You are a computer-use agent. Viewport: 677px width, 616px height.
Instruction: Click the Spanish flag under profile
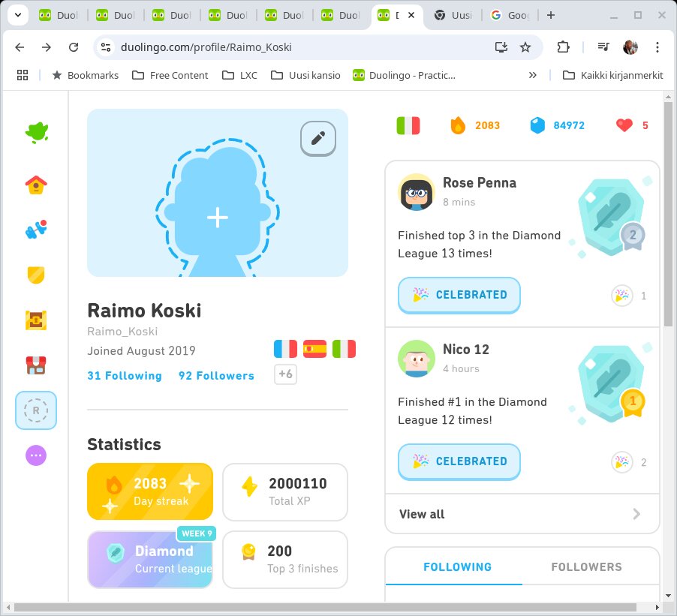[x=314, y=349]
